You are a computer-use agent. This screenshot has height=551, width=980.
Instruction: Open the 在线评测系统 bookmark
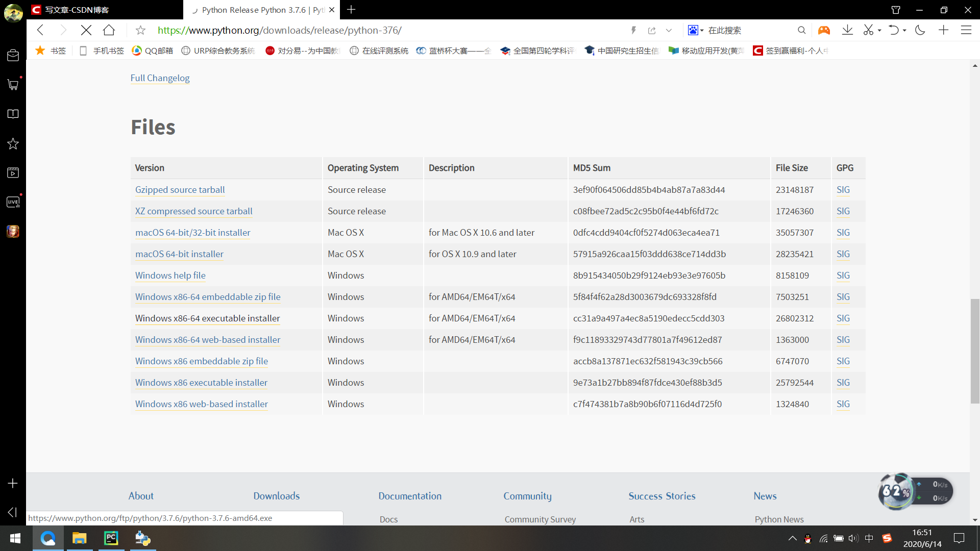(x=379, y=51)
